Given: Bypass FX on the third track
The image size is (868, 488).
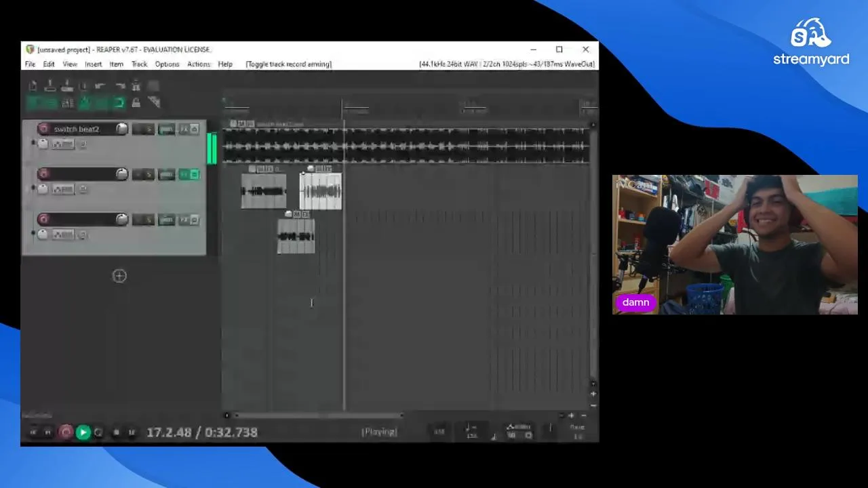Looking at the screenshot, I should [x=195, y=220].
